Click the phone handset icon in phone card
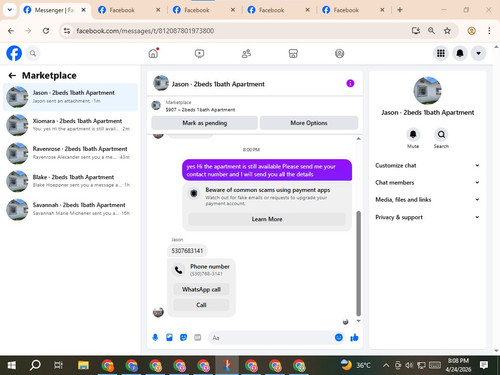The image size is (500, 375). point(179,270)
